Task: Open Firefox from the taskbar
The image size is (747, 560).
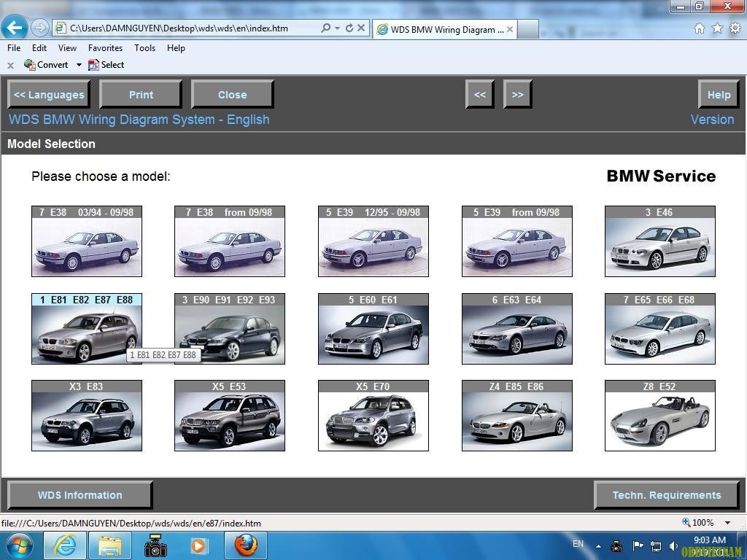Action: 246,545
